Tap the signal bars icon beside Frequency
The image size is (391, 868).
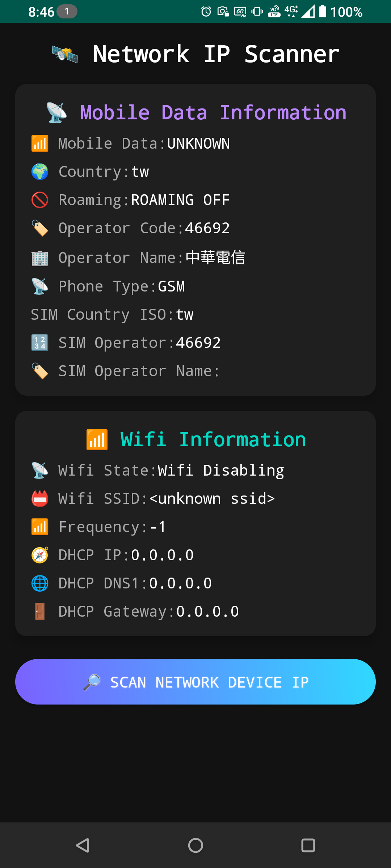click(40, 527)
